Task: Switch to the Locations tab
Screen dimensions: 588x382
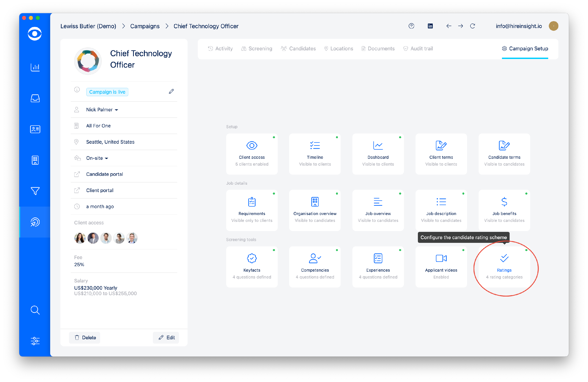Action: pyautogui.click(x=338, y=48)
